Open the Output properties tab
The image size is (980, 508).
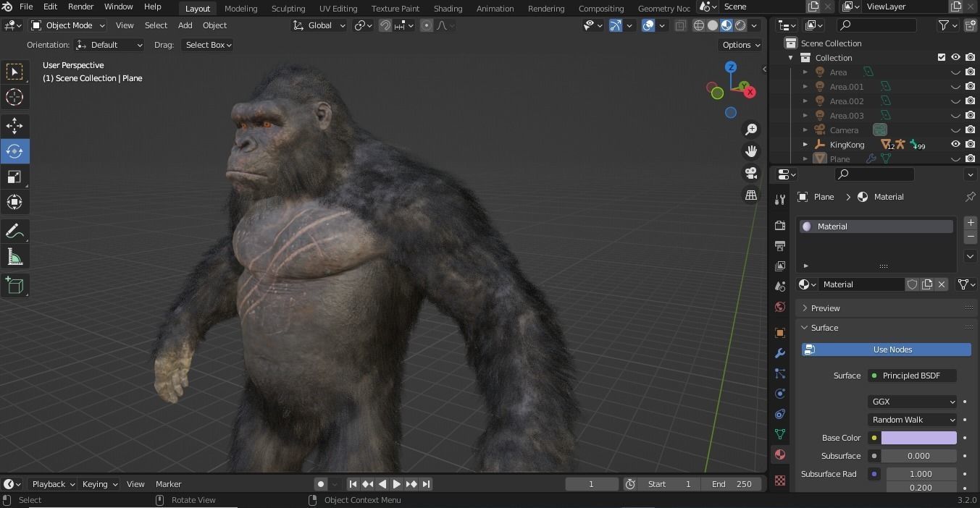[x=780, y=246]
